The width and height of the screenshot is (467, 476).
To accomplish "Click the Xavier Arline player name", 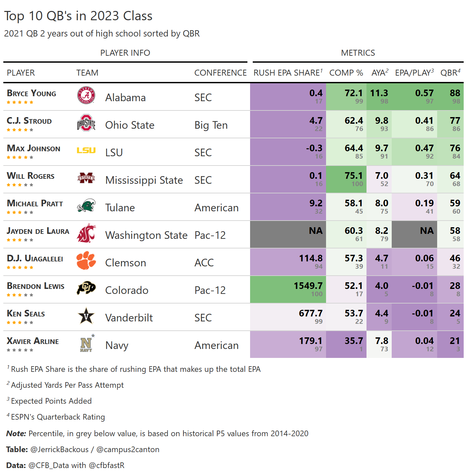I will pyautogui.click(x=33, y=341).
